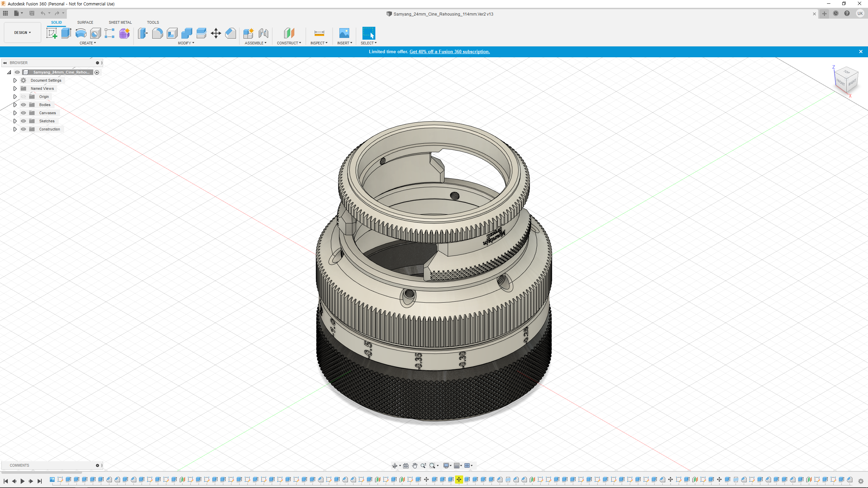Click the Extrude tool icon
The width and height of the screenshot is (868, 488).
pyautogui.click(x=66, y=33)
